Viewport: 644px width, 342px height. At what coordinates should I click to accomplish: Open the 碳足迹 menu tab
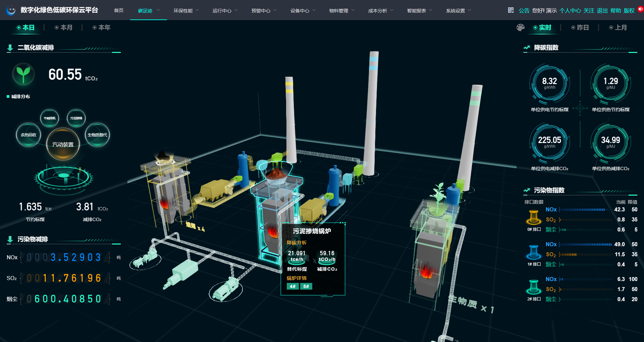[x=149, y=11]
